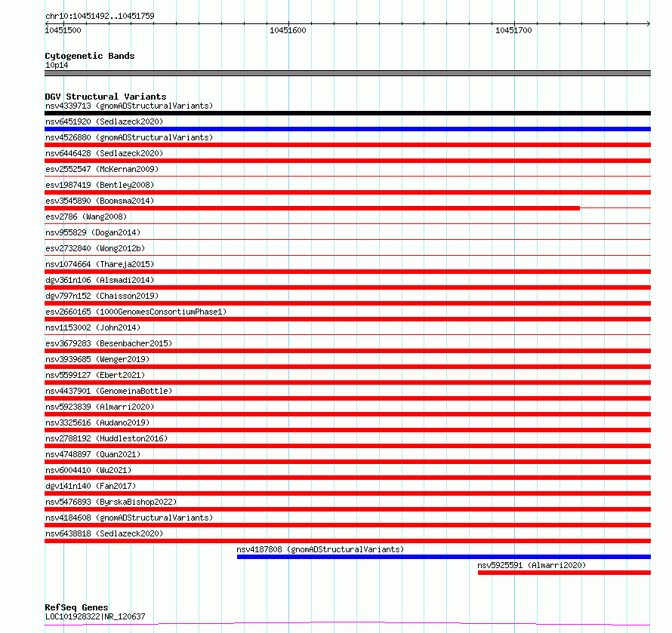
Task: Select nsv955829 (Dogan2014) entry
Action: tap(93, 232)
